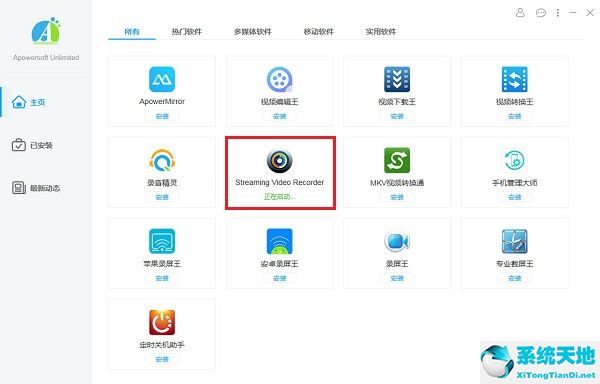600x384 pixels.
Task: Click the 视频编辑王 film reel icon
Action: [x=279, y=79]
